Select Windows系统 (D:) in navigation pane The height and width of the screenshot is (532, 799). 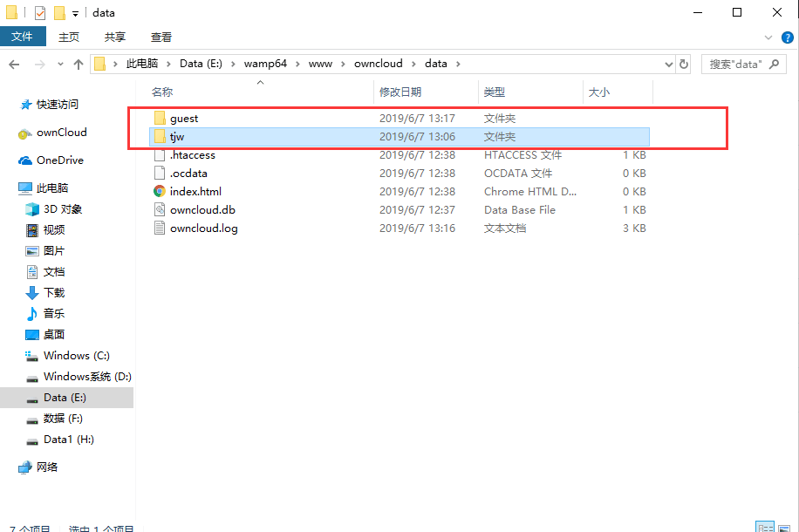[x=67, y=377]
